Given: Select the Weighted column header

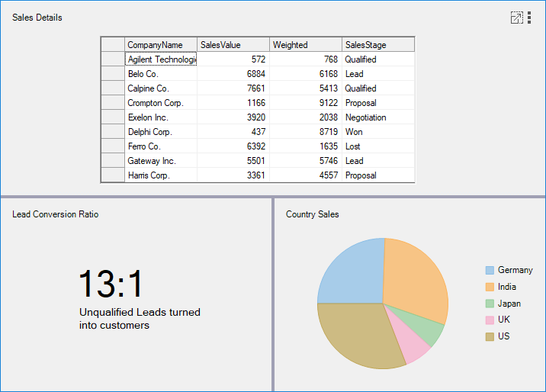Looking at the screenshot, I should (x=305, y=45).
